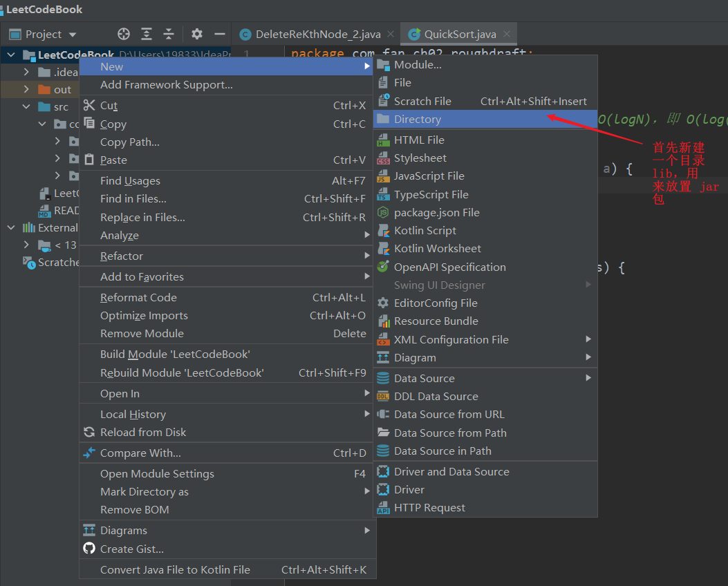
Task: Select Replace in Files... entry
Action: click(227, 217)
